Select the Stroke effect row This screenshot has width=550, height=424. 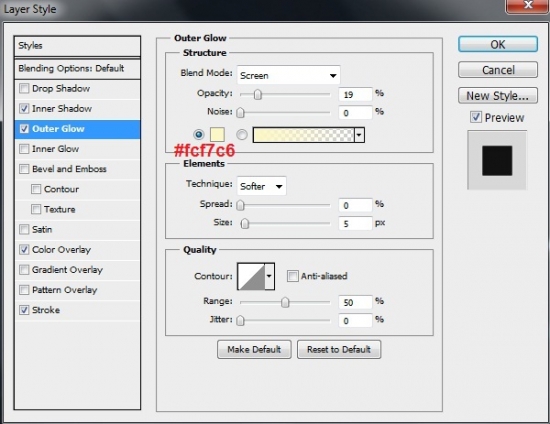(77, 310)
